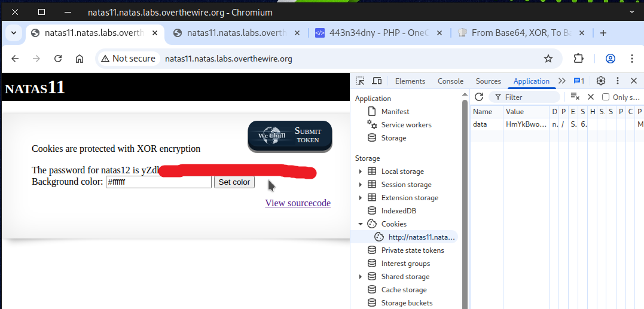Open DevTools settings gear

[601, 81]
